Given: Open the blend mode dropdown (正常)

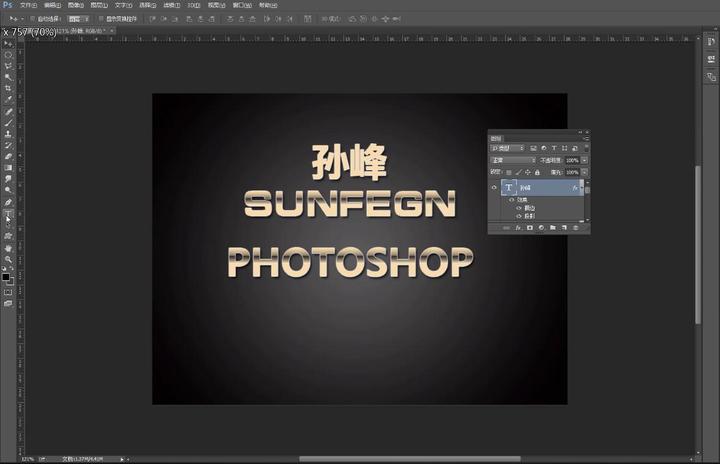Looking at the screenshot, I should (x=513, y=160).
